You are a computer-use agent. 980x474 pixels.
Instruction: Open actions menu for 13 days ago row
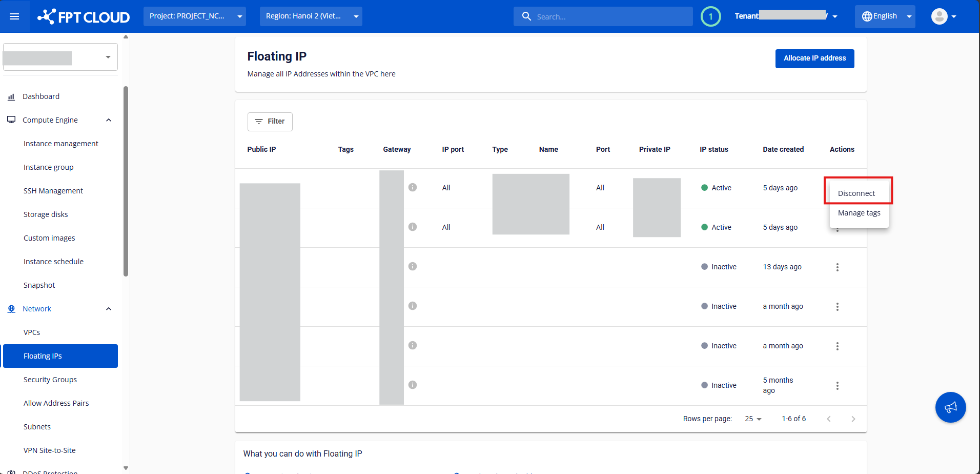[x=837, y=267]
